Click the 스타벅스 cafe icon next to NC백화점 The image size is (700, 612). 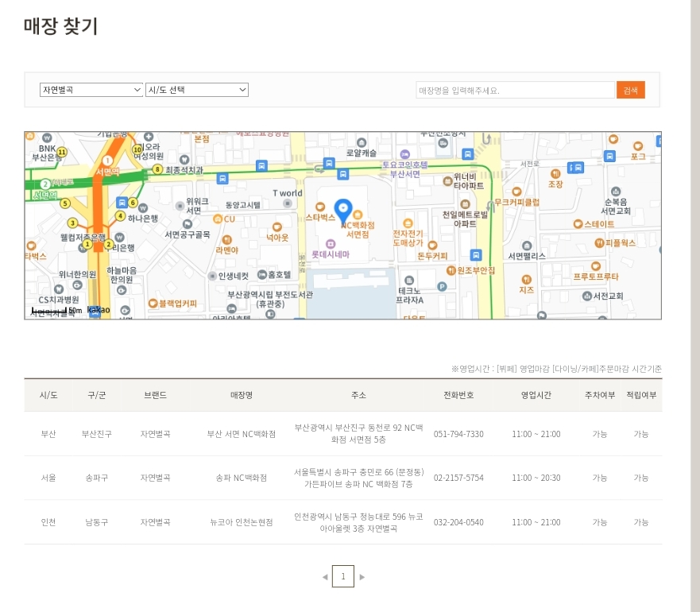pos(320,207)
